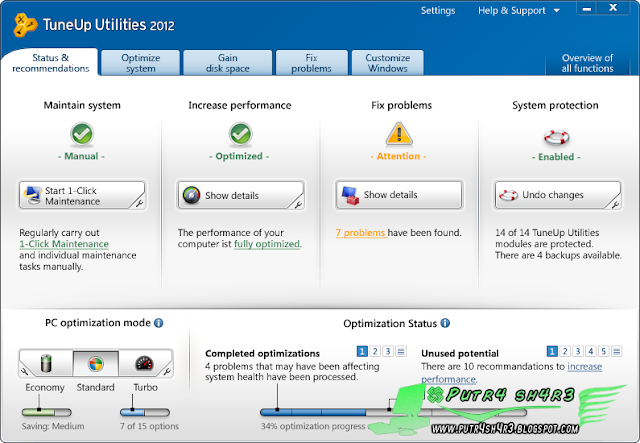Go to page 1 of Completed optimizations
The image size is (640, 443).
[x=362, y=351]
